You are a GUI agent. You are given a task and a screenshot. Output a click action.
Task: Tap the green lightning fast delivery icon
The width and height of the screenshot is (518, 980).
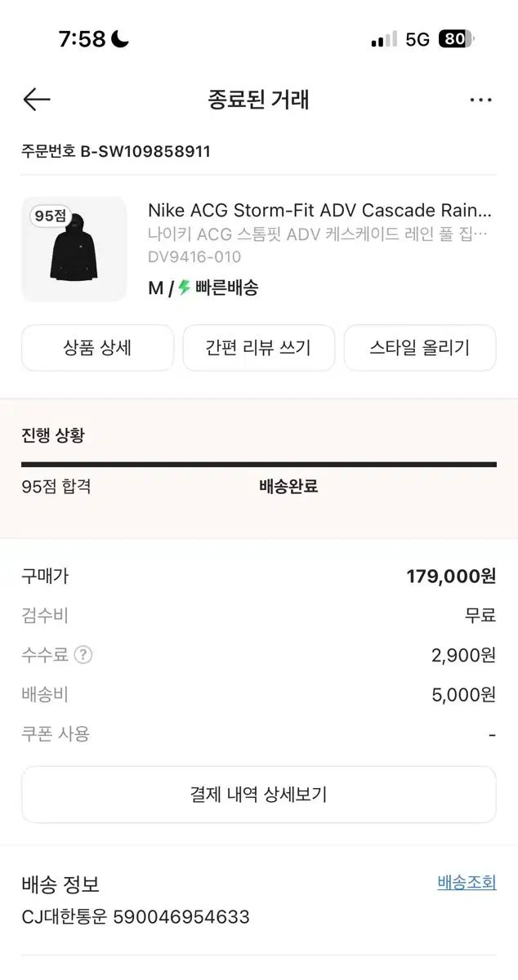coord(185,287)
